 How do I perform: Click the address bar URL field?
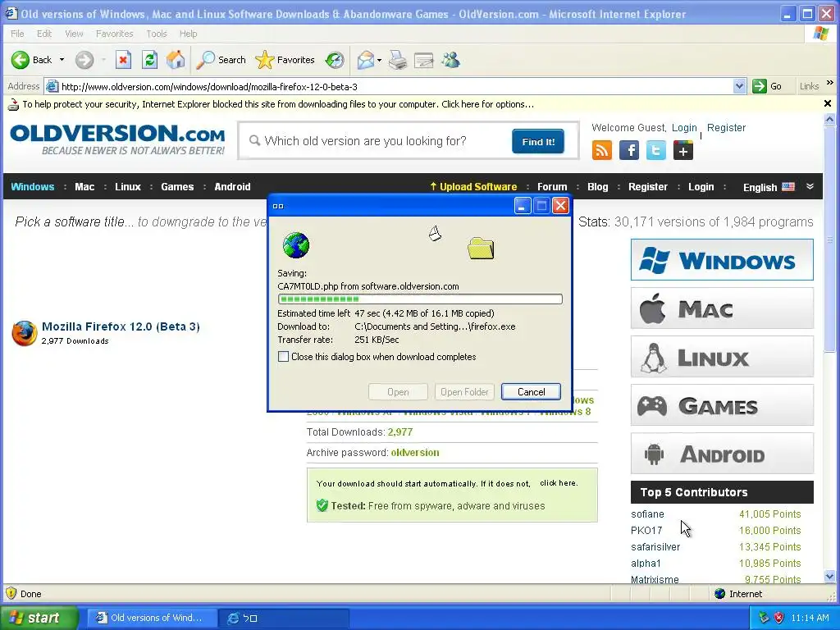[395, 86]
